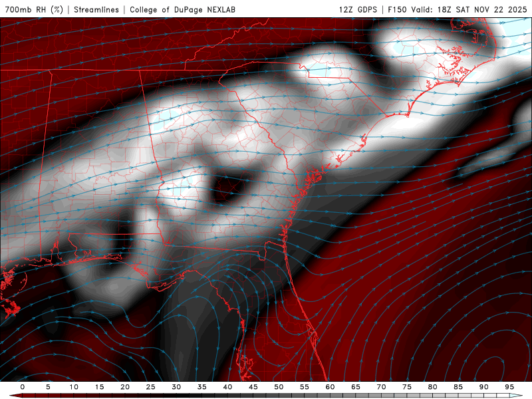
Task: Click the "10" value on the color scale
Action: click(x=74, y=387)
